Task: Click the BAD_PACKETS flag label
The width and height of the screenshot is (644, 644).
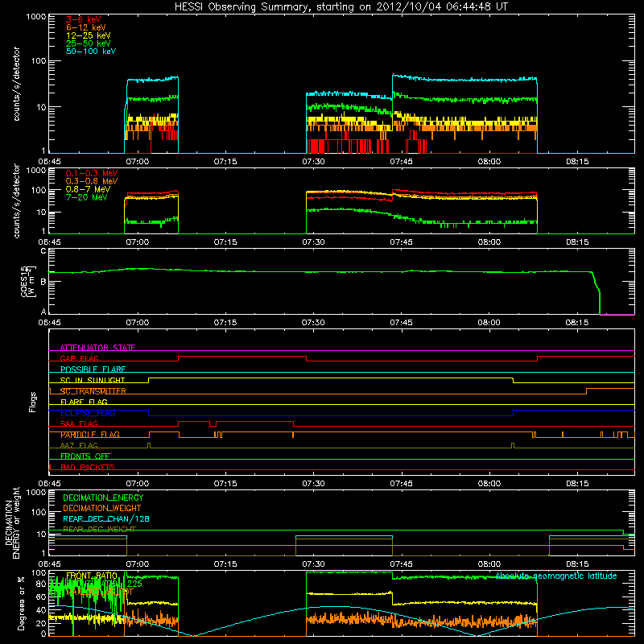Action: pos(88,467)
